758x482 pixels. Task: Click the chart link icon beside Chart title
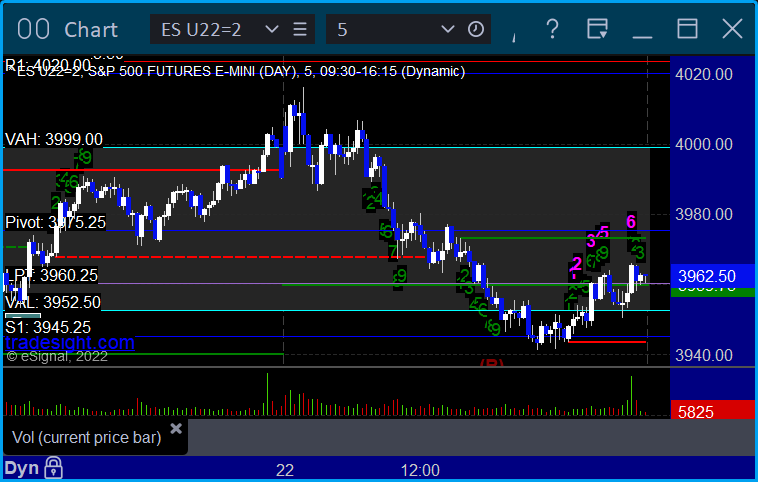point(33,29)
